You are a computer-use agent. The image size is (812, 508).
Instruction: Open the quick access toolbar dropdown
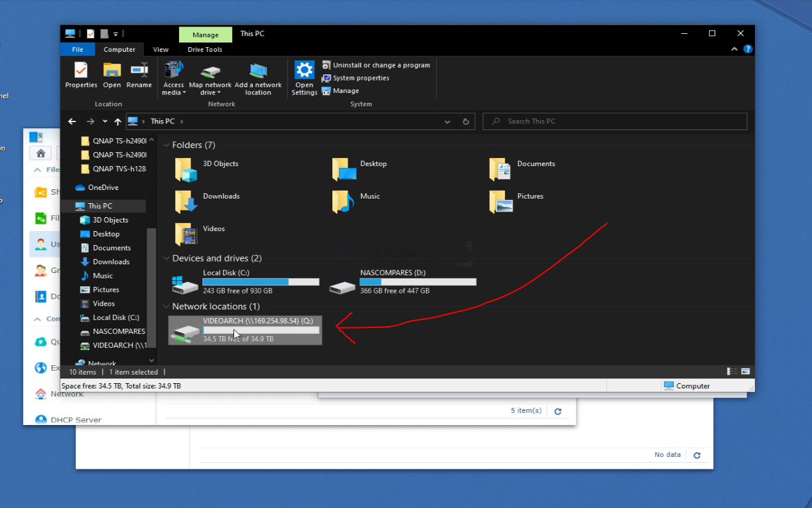pyautogui.click(x=115, y=34)
